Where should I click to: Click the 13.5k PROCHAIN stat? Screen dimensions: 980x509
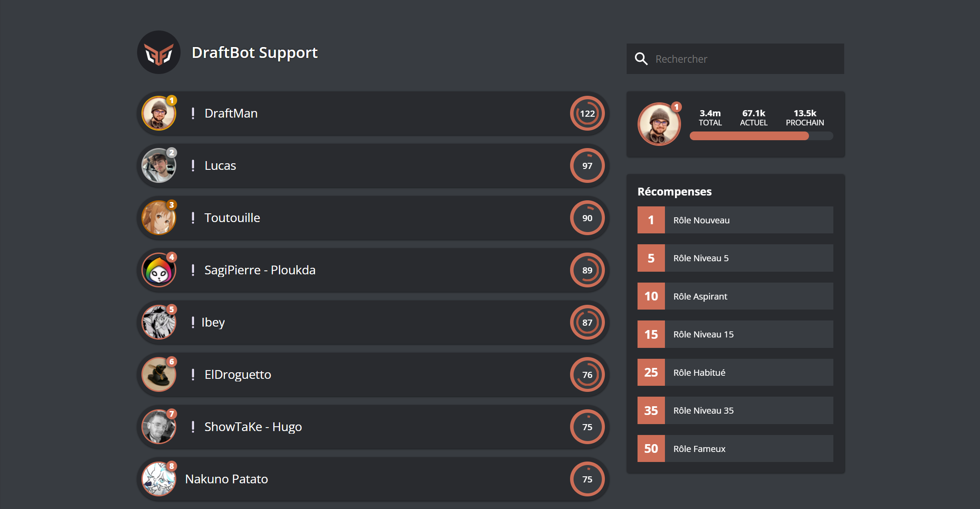tap(804, 118)
